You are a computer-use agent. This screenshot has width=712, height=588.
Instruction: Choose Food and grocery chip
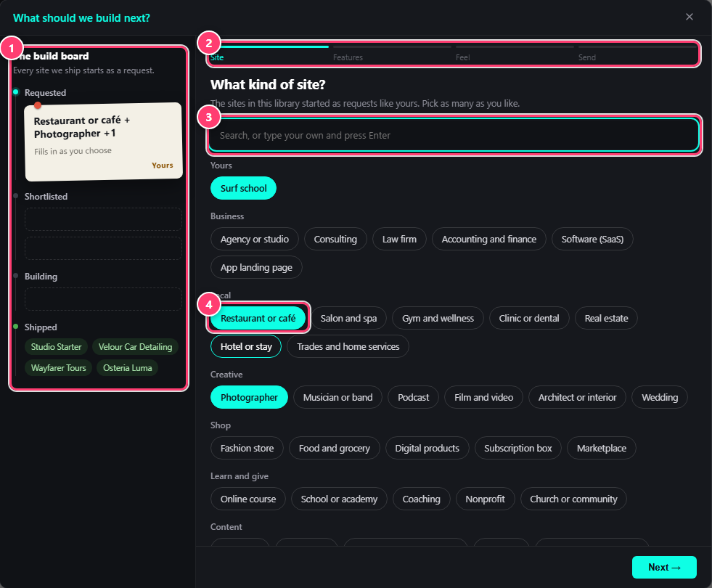pyautogui.click(x=334, y=448)
